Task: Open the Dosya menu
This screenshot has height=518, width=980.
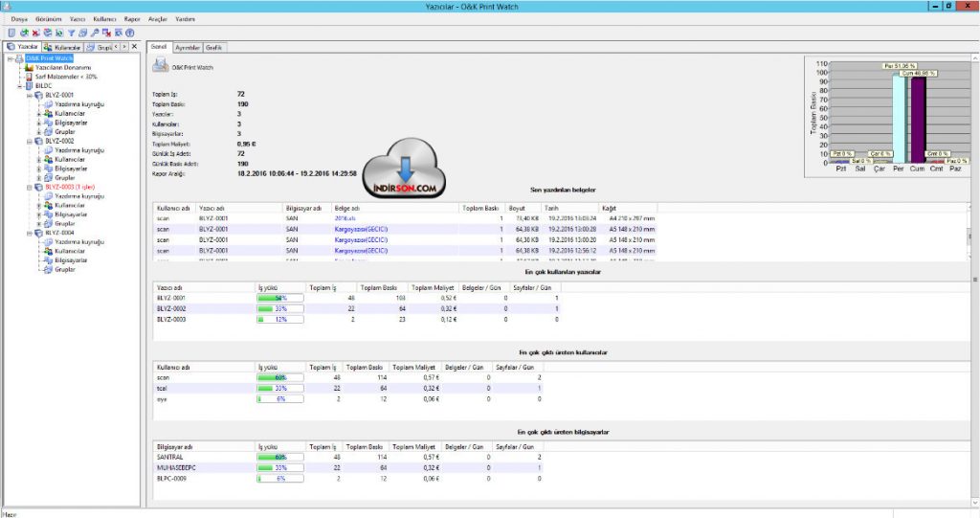Action: pyautogui.click(x=19, y=19)
